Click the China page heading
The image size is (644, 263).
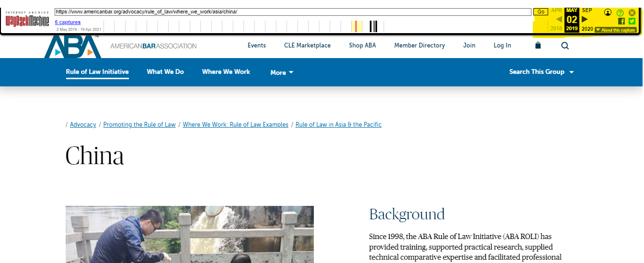[95, 155]
